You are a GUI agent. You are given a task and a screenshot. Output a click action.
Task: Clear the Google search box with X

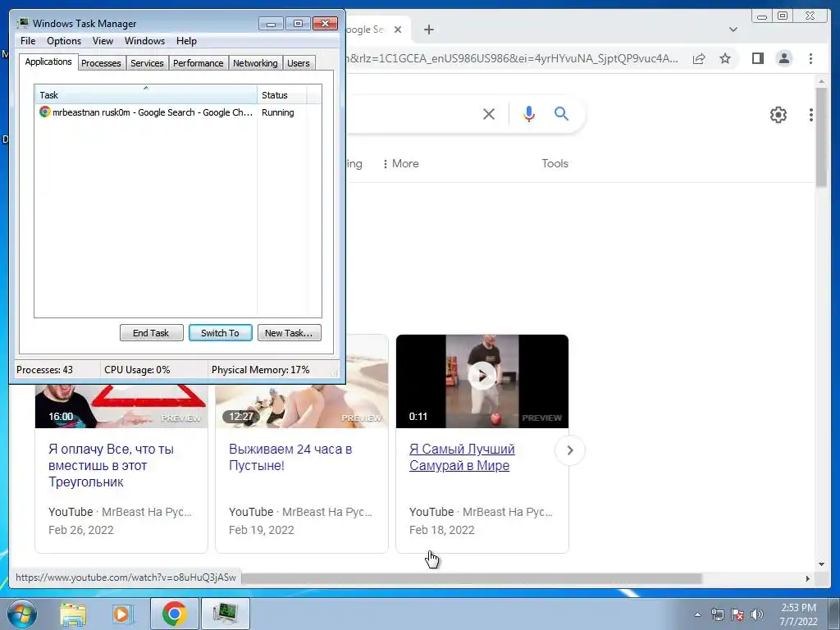tap(489, 113)
